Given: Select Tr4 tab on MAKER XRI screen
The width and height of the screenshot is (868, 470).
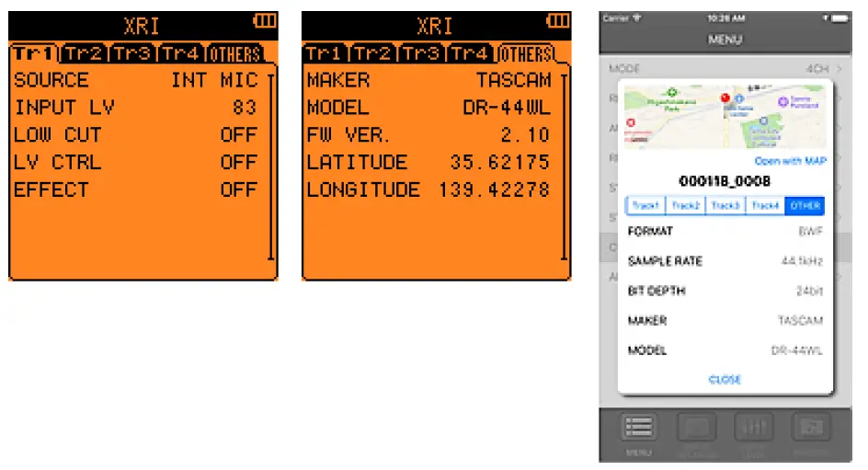Looking at the screenshot, I should [x=471, y=53].
